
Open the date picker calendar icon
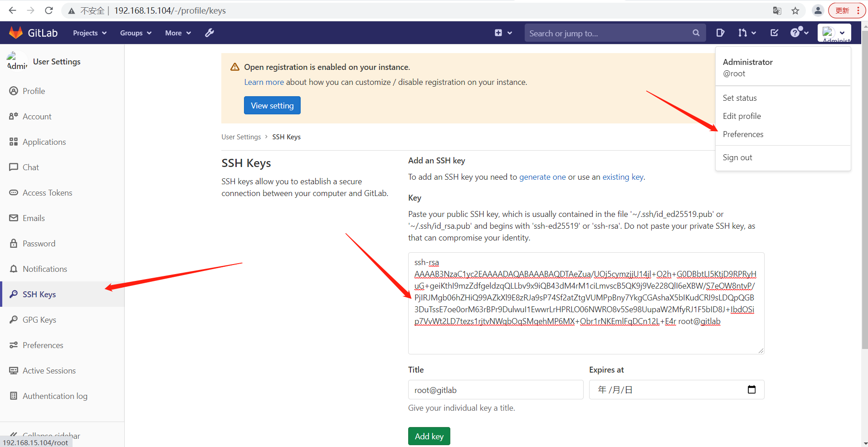[751, 389]
